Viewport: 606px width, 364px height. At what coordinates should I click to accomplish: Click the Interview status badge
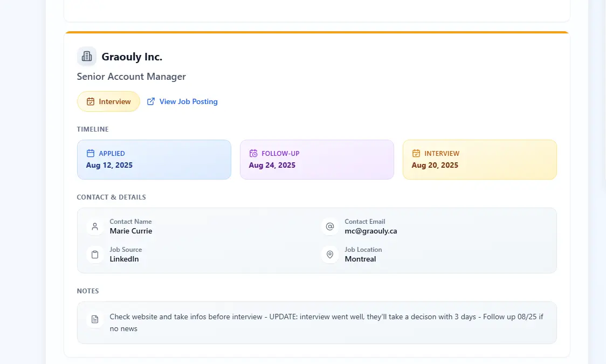pyautogui.click(x=108, y=101)
